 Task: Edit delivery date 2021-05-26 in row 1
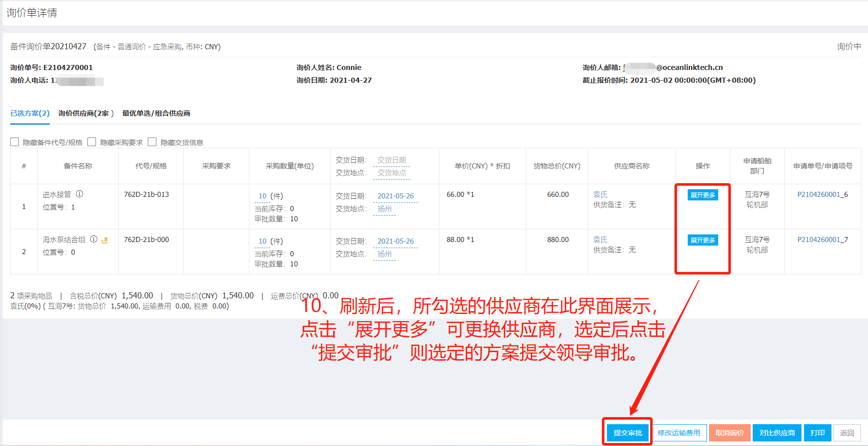(x=396, y=196)
